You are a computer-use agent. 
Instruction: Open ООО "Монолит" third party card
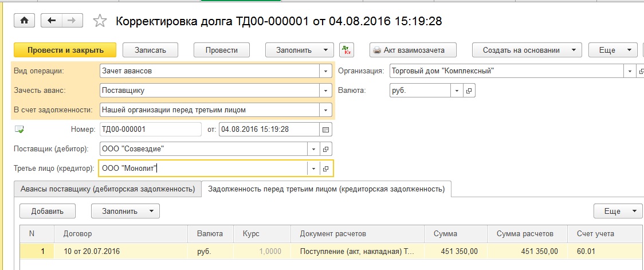[325, 169]
